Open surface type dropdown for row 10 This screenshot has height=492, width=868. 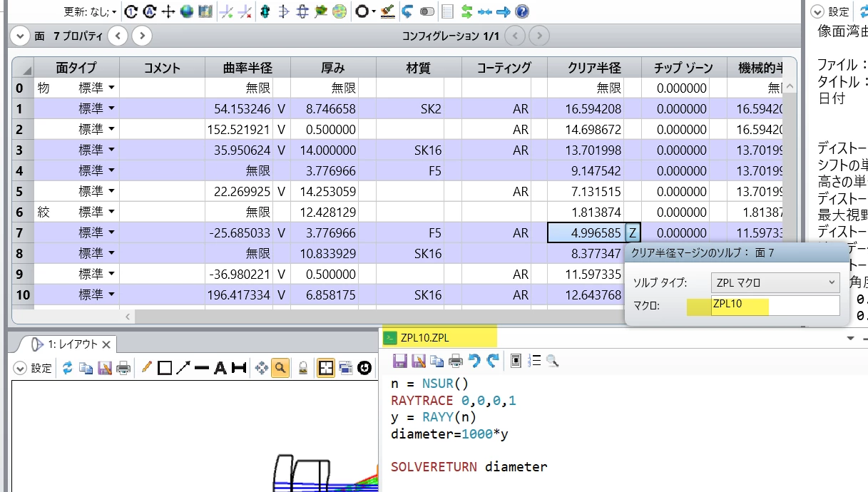(111, 294)
